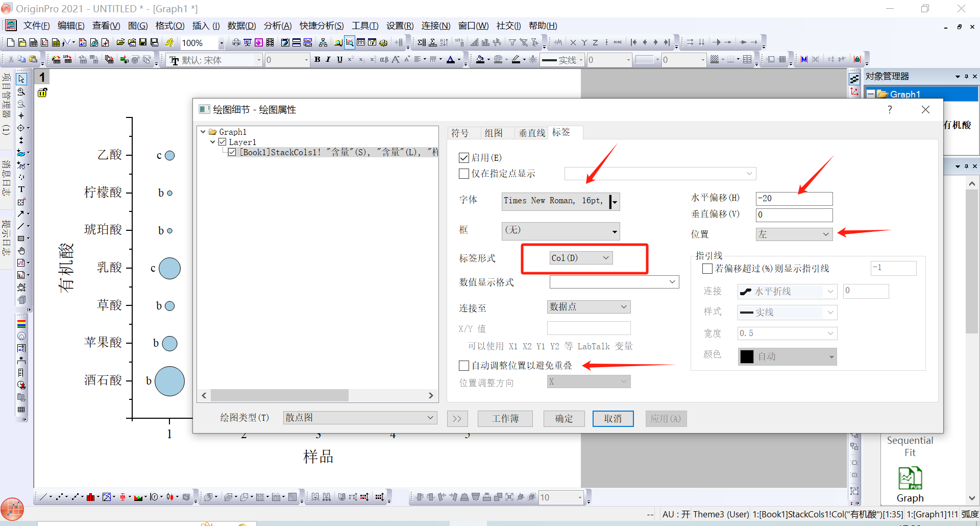Image resolution: width=980 pixels, height=526 pixels.
Task: Click the 水平偏移(H) input field
Action: [794, 199]
